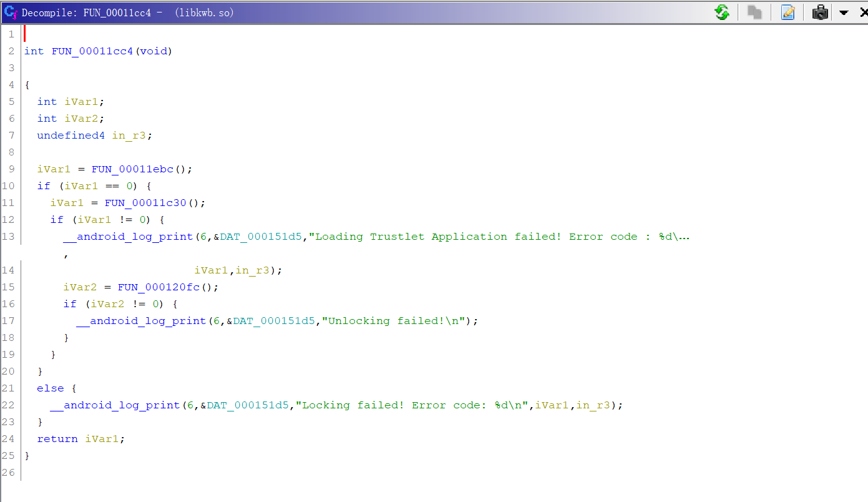Click the FUN_000120fc function call
The image size is (868, 502).
pyautogui.click(x=159, y=287)
